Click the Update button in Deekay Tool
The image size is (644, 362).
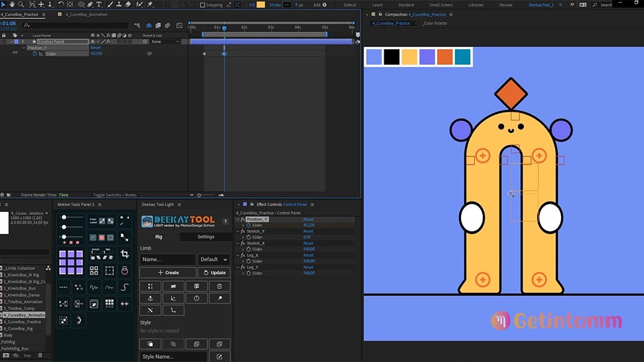tap(214, 273)
